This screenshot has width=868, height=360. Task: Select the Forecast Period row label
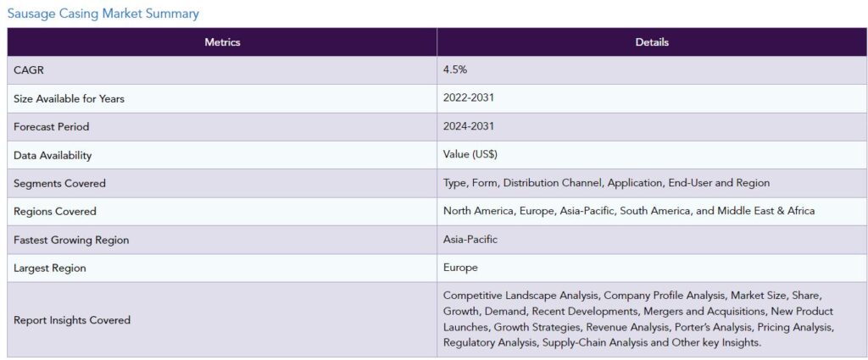[51, 127]
